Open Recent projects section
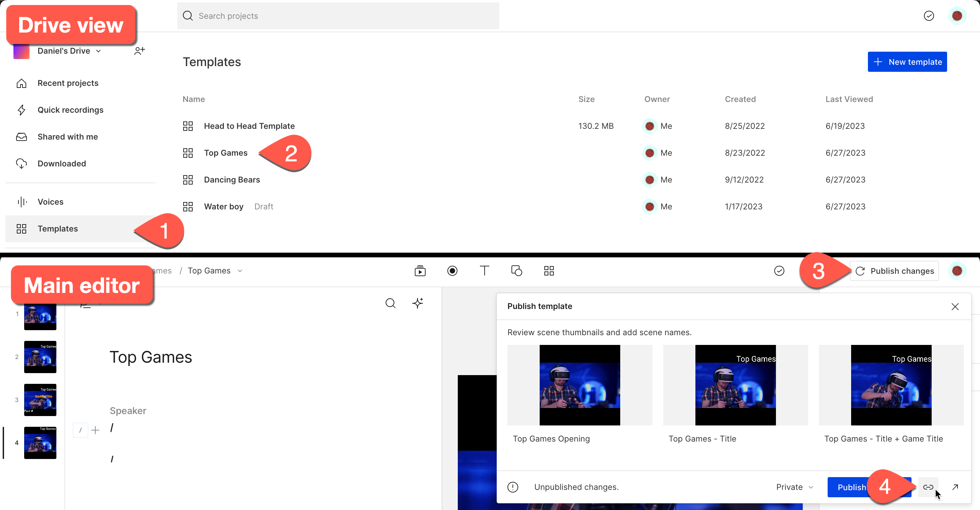 68,83
